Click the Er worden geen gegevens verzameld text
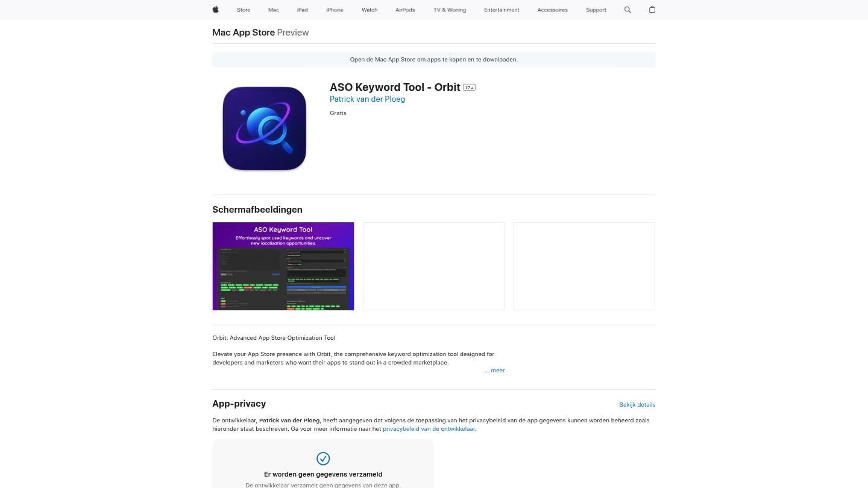Image resolution: width=868 pixels, height=488 pixels. tap(323, 474)
